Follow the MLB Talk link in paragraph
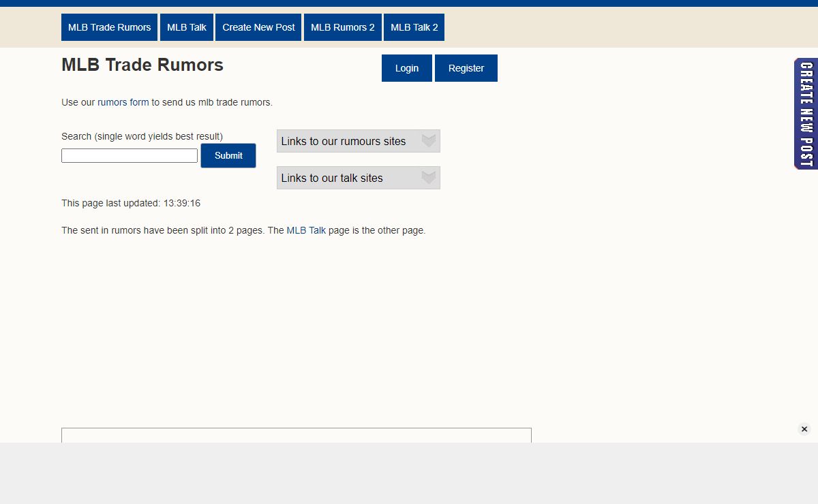This screenshot has height=504, width=818. (x=306, y=231)
